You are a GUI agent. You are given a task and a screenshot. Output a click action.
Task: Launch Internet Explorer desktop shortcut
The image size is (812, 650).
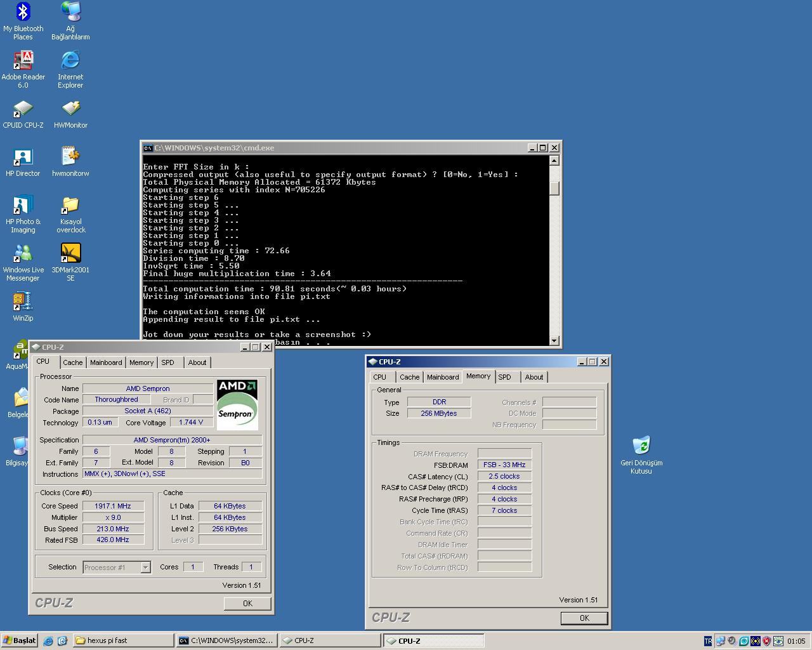(x=70, y=70)
